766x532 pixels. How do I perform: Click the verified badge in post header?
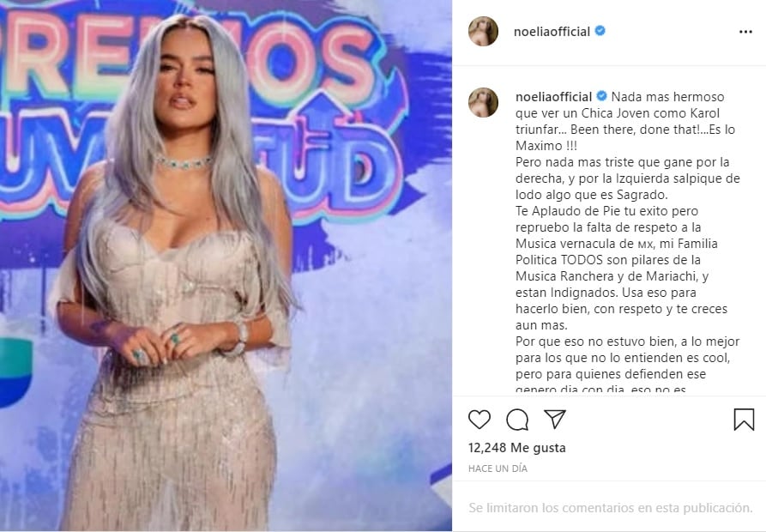click(600, 31)
